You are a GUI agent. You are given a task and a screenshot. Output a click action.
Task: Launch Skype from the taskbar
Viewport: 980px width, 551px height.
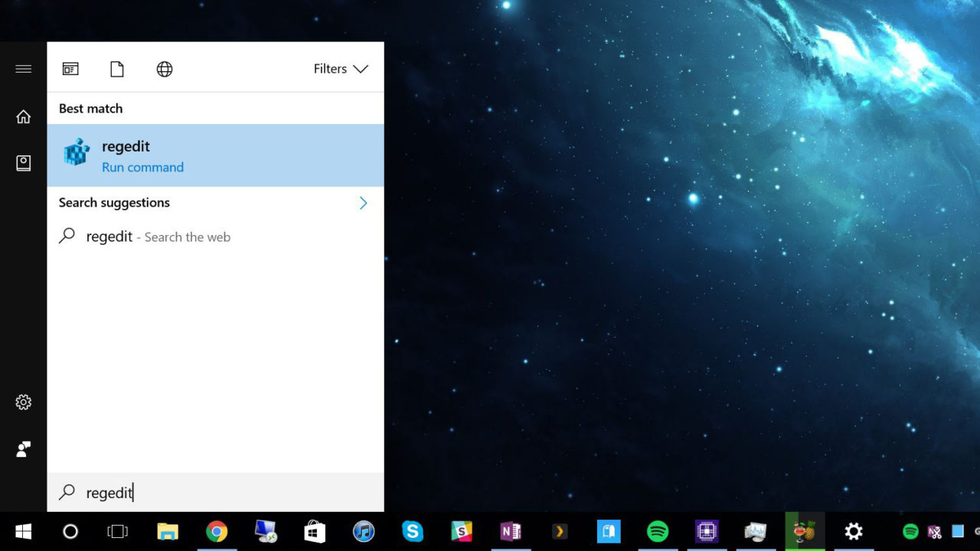(413, 531)
